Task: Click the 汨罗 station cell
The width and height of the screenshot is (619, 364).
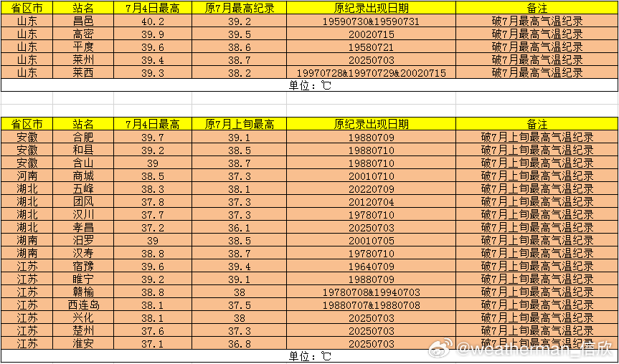Action: (x=83, y=240)
